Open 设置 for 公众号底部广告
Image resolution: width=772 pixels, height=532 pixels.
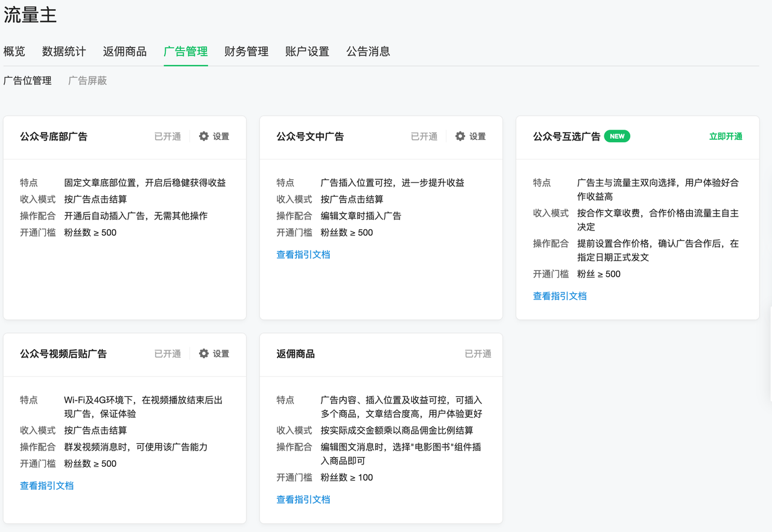pyautogui.click(x=221, y=136)
